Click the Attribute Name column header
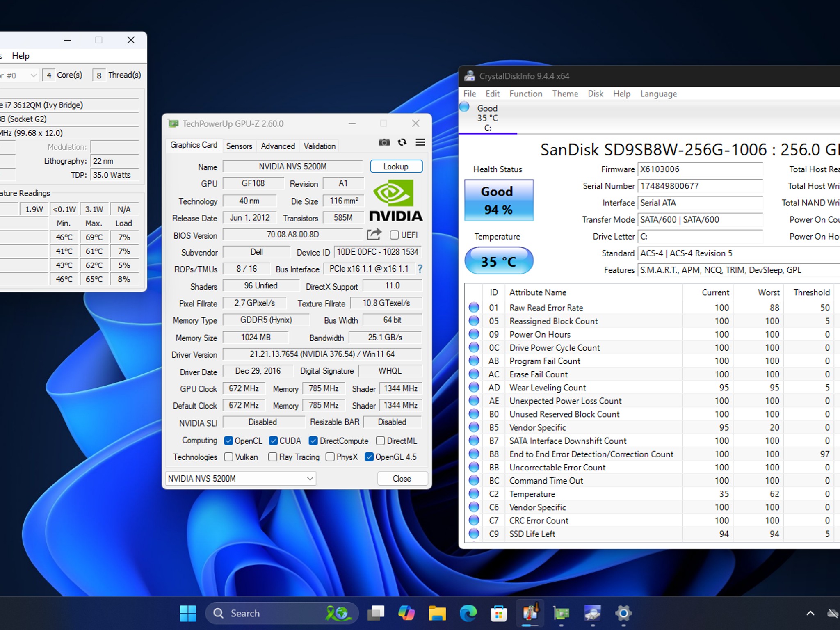 538,292
